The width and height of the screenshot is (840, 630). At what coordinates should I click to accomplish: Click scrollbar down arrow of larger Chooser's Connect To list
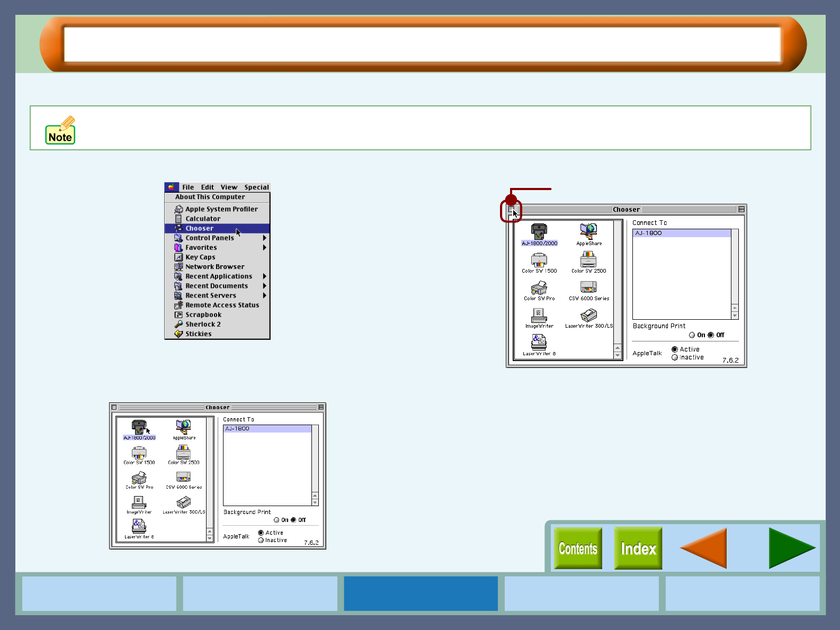click(x=735, y=316)
